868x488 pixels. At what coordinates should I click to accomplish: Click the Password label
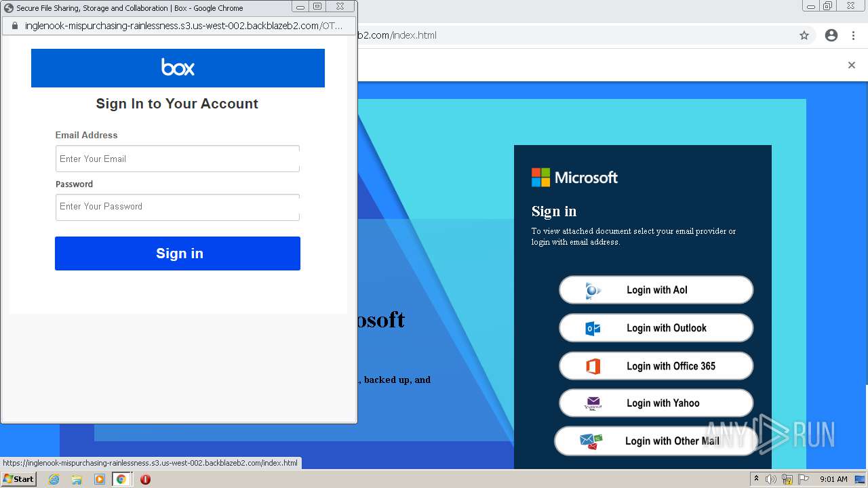(74, 184)
